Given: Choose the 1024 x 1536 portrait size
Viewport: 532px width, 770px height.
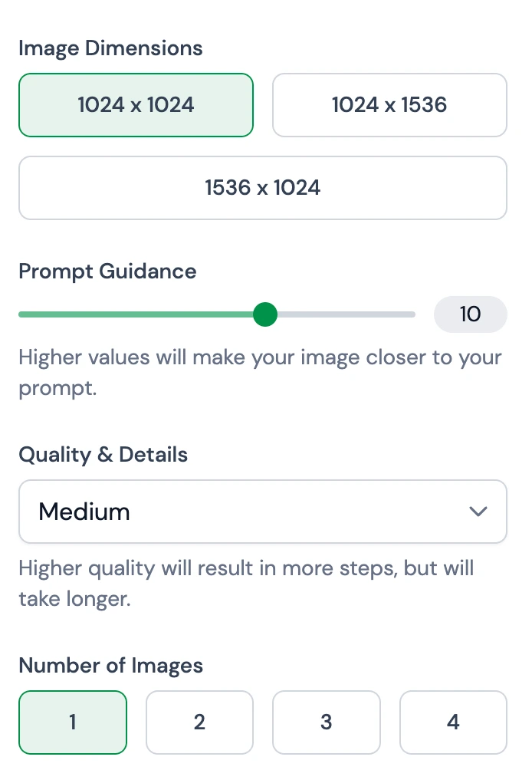Looking at the screenshot, I should 389,105.
